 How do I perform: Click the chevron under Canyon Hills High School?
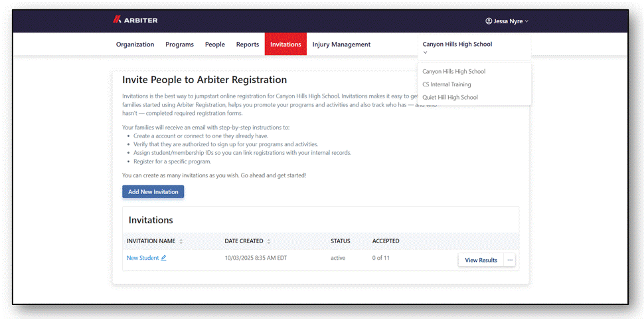425,53
